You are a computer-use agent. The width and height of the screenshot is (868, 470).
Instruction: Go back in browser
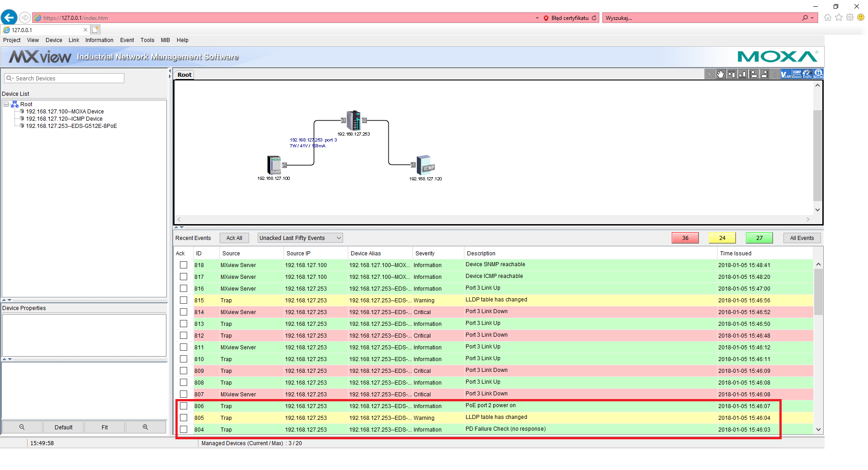point(9,18)
